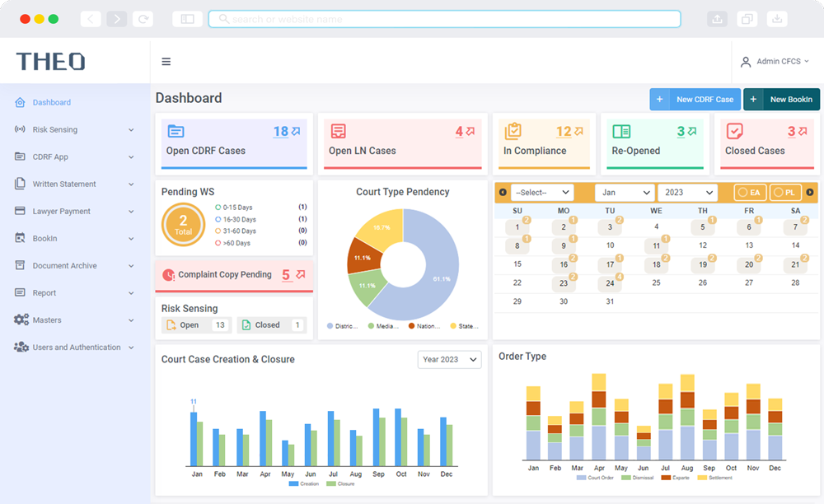Open the Open LN Cases arrow link icon
This screenshot has width=824, height=504.
[471, 131]
